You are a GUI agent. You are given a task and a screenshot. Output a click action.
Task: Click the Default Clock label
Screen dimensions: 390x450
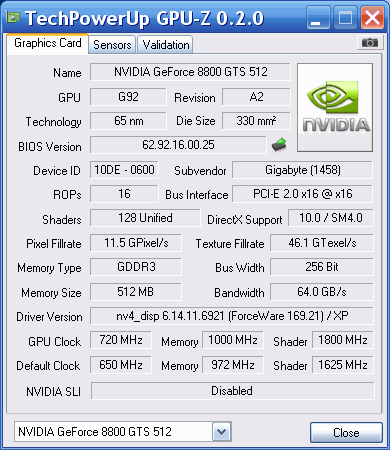(x=48, y=366)
